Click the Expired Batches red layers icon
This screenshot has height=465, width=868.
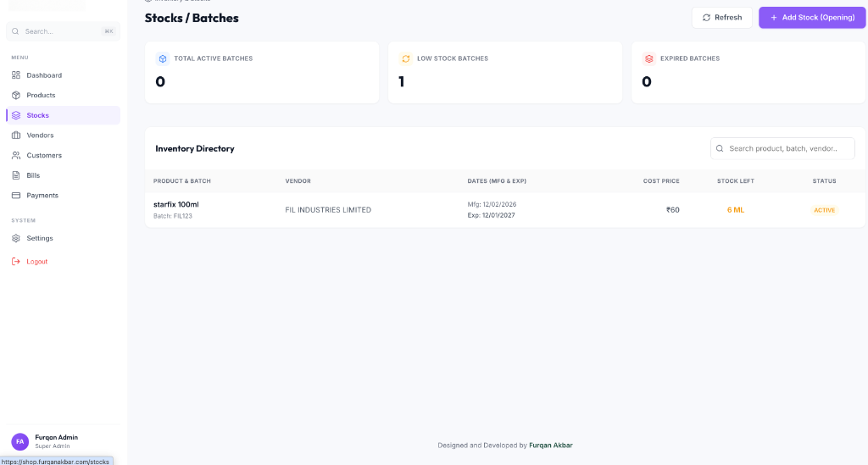coord(648,58)
